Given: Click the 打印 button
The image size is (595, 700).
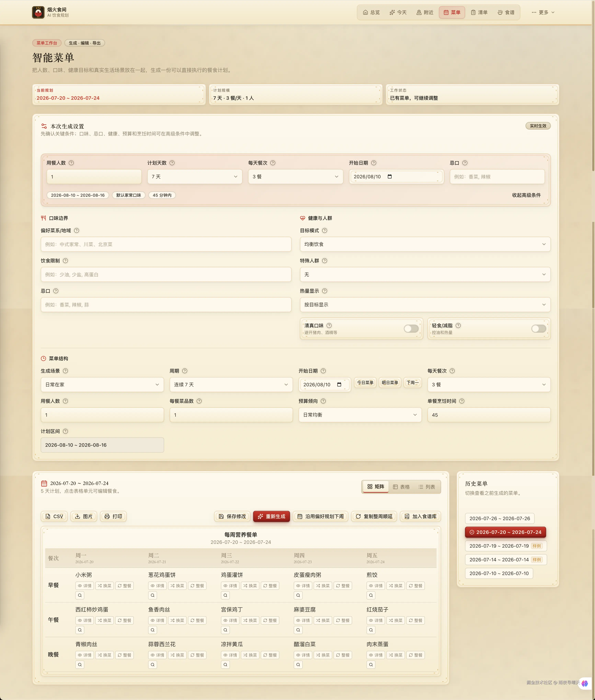Looking at the screenshot, I should point(113,517).
